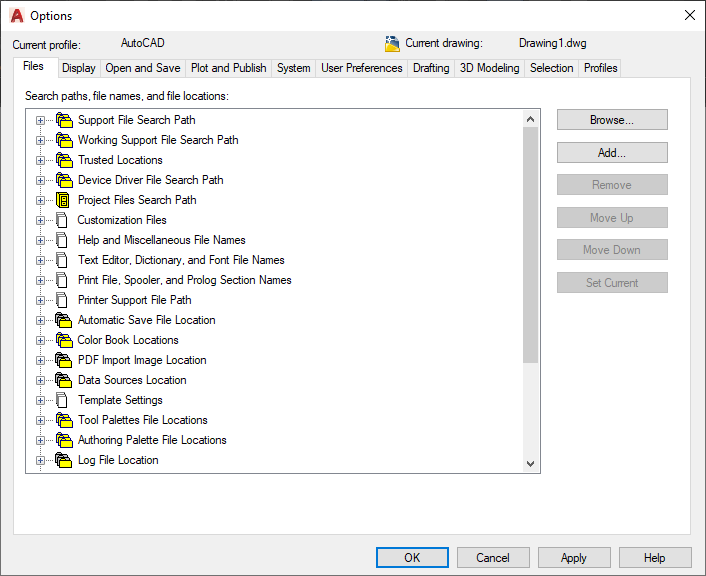Screen dimensions: 706x576
Task: Select the System tab
Action: 294,68
